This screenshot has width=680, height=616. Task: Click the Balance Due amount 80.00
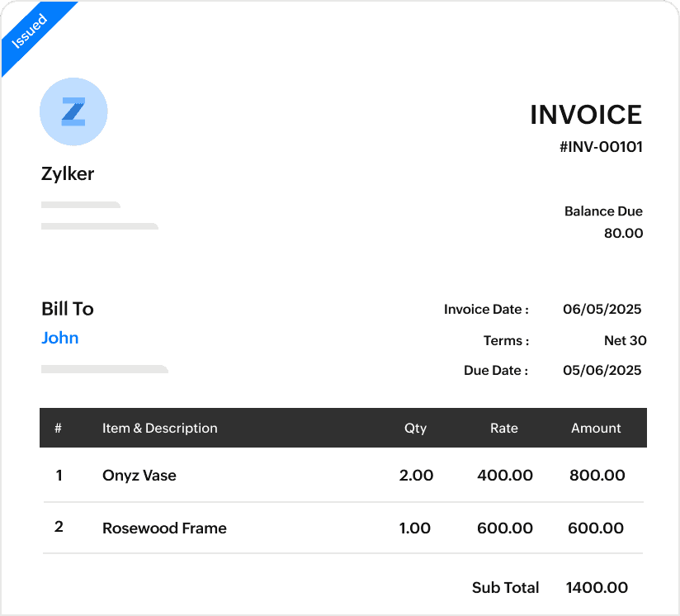624,233
